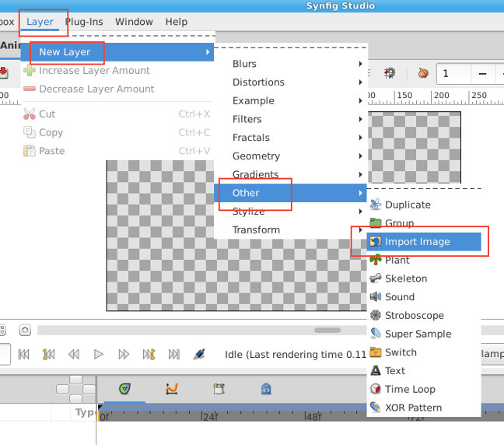Open the canvas browser panel icon
Screen dimensions: 504x445
219,389
